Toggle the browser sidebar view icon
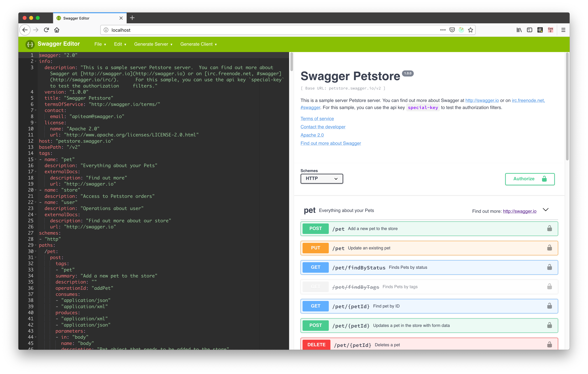The image size is (588, 374). pos(529,30)
